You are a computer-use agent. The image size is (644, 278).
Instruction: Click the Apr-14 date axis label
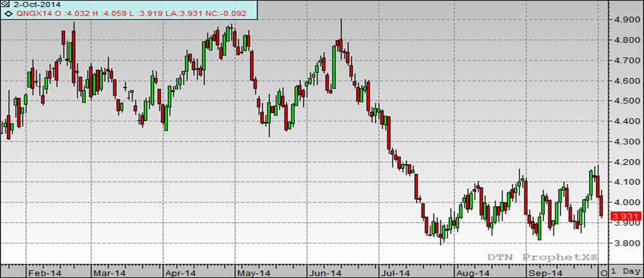point(181,272)
